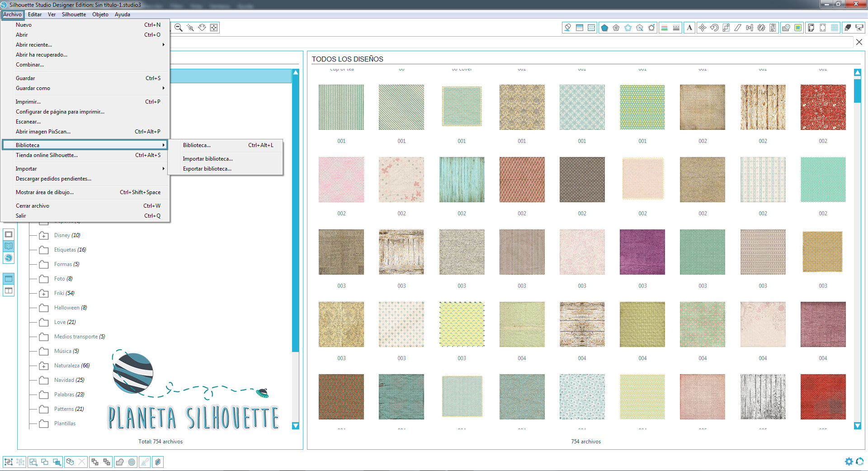Click the Weld shapes icon

pyautogui.click(x=120, y=462)
